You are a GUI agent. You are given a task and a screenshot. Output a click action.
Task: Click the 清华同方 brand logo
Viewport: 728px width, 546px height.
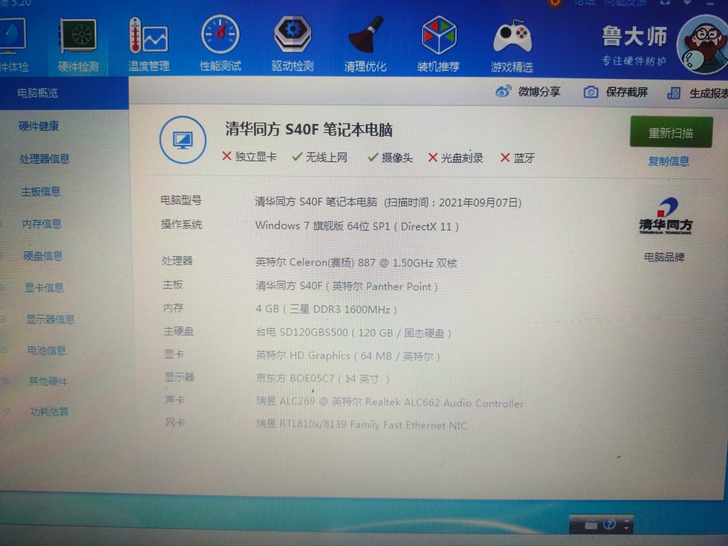click(x=666, y=215)
